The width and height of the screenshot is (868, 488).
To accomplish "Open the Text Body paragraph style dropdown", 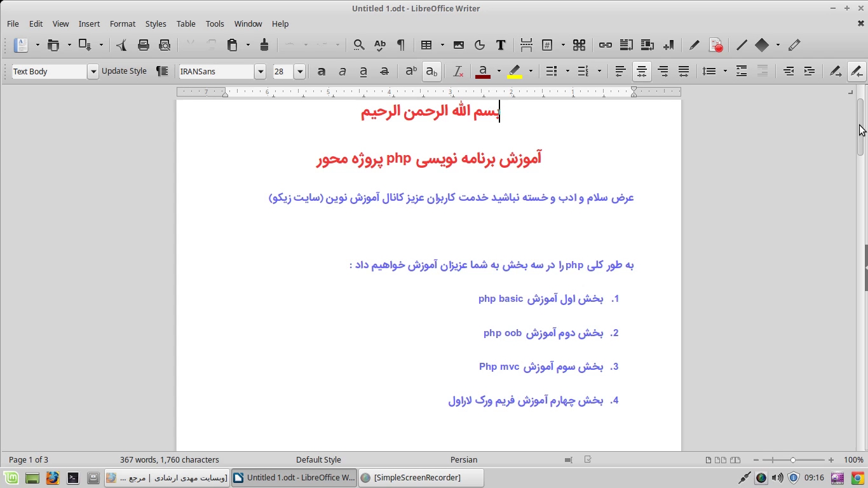I will click(x=93, y=72).
